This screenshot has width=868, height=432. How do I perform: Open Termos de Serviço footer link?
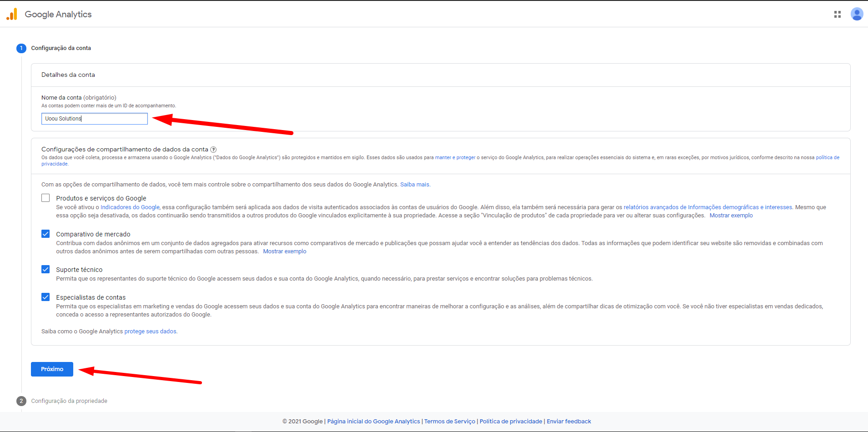pos(449,422)
